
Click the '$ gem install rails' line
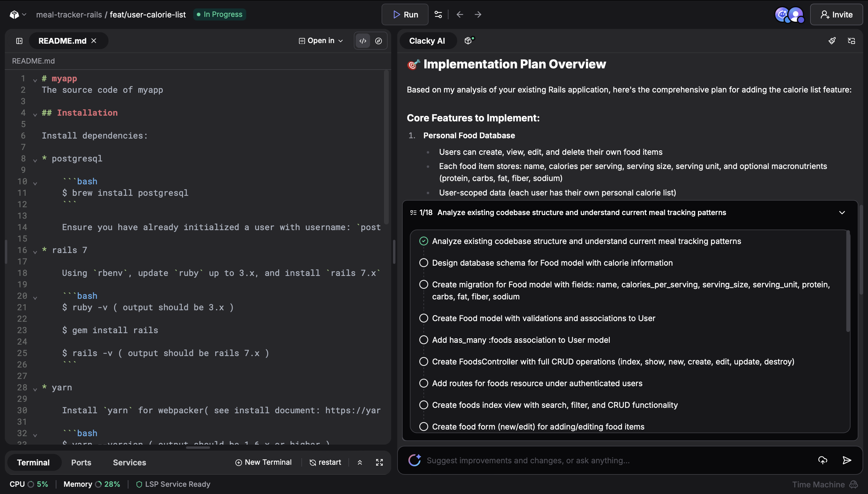click(110, 330)
